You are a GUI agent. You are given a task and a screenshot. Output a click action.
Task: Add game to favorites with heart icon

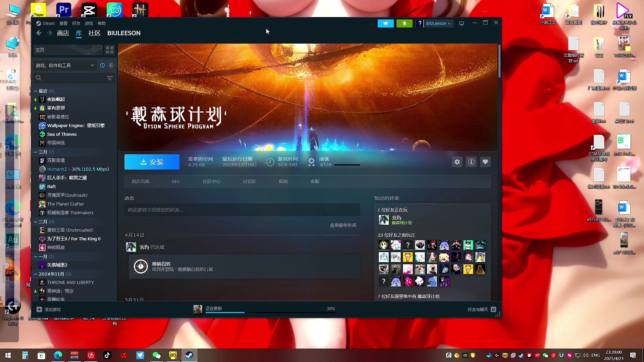485,162
